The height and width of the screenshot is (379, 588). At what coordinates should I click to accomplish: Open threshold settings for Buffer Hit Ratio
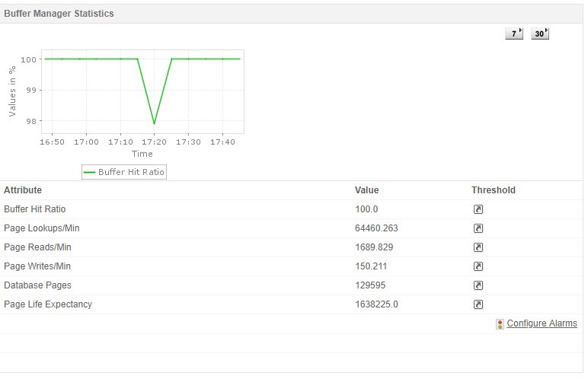pos(478,209)
